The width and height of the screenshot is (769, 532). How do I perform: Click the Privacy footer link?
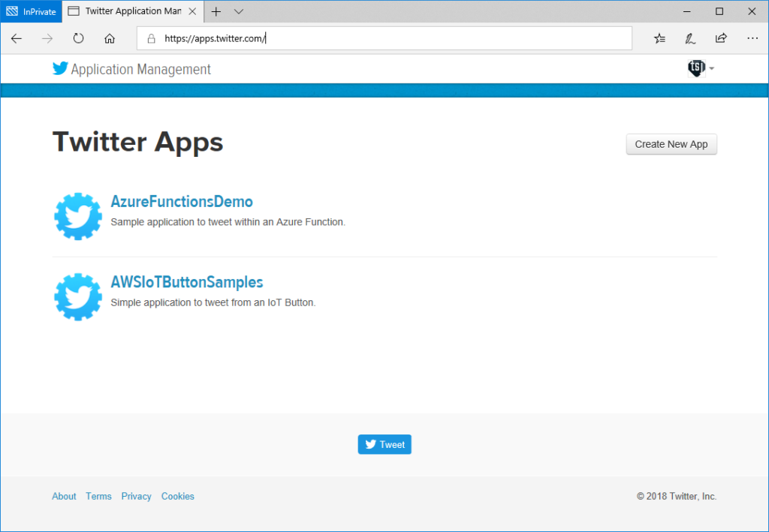pos(136,496)
